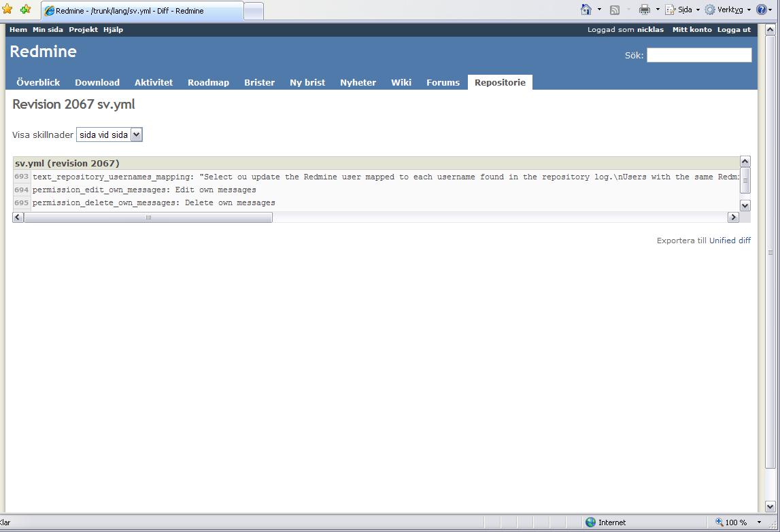Open the Forums tab
This screenshot has width=780, height=532.
443,82
